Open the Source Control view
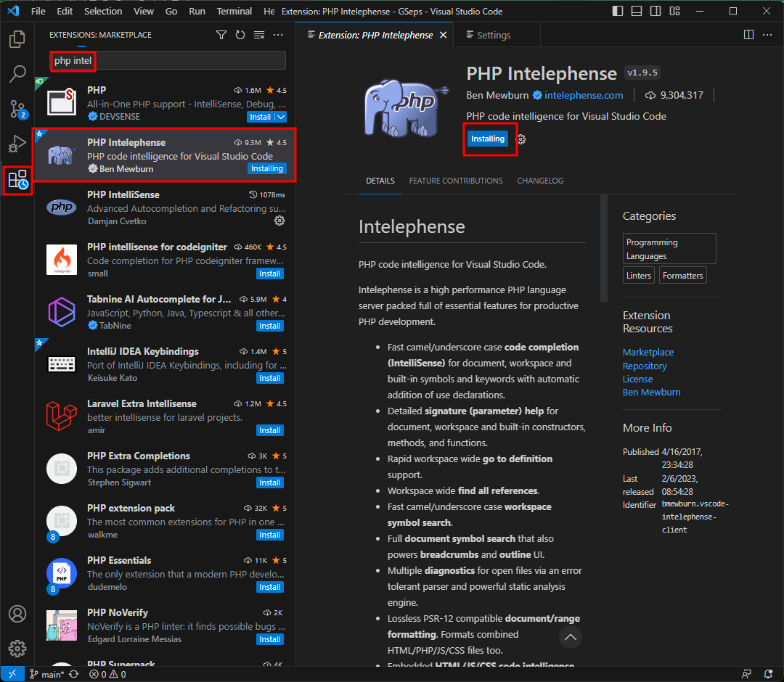Screen dimensions: 784x682 coord(17,109)
